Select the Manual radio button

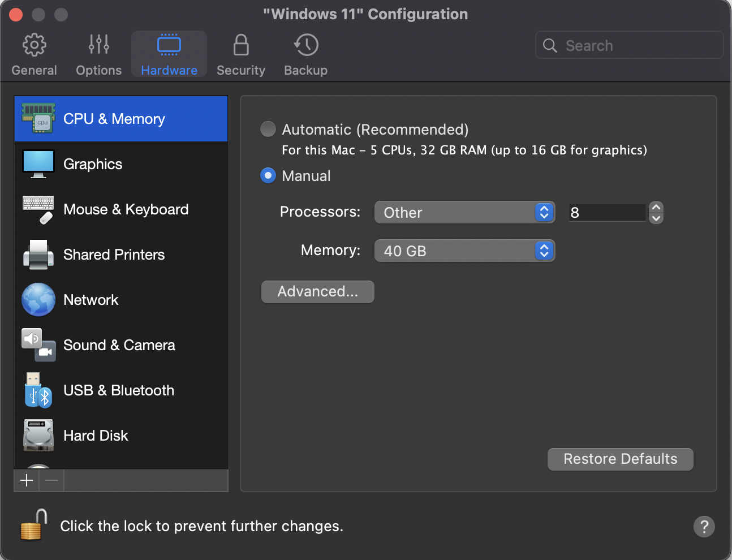click(x=268, y=176)
